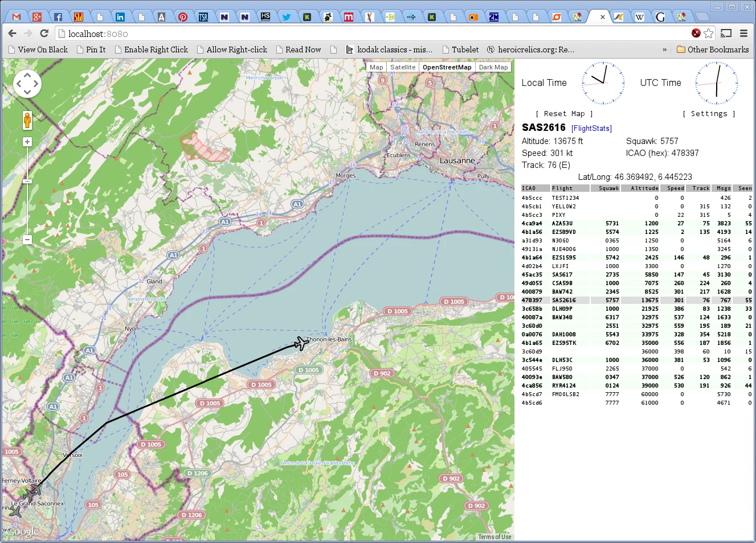Go back with the browser back arrow
Screen dimensions: 756x543
tap(13, 34)
